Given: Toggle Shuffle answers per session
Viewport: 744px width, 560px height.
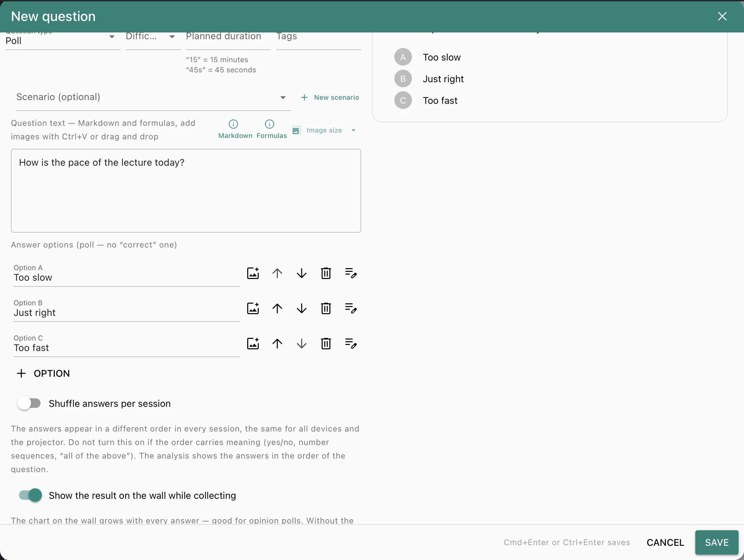Looking at the screenshot, I should coord(29,403).
